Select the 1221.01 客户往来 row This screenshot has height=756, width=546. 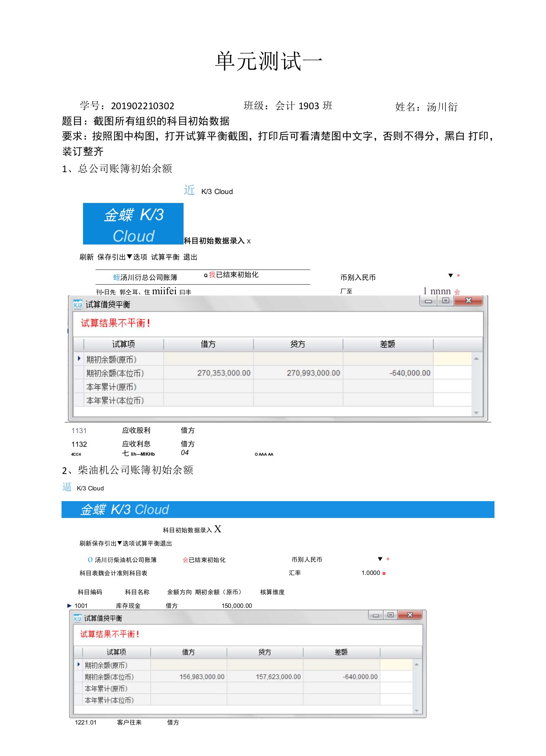coord(127,722)
